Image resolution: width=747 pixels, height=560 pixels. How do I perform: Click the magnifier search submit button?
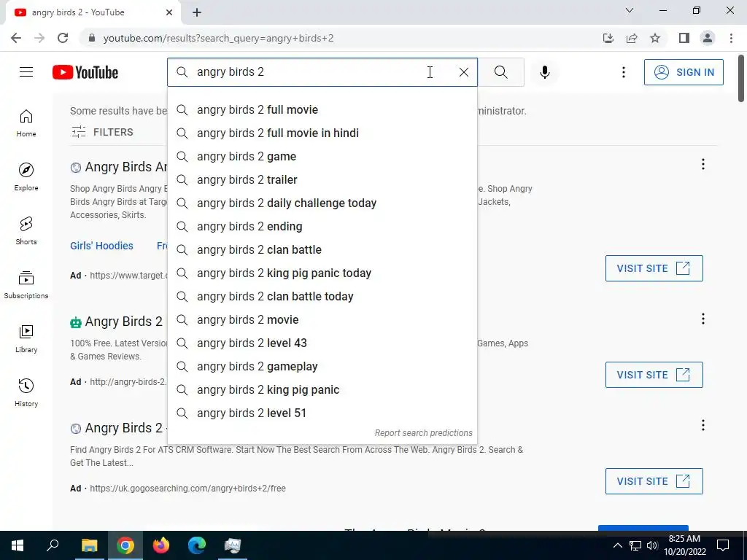click(x=500, y=72)
